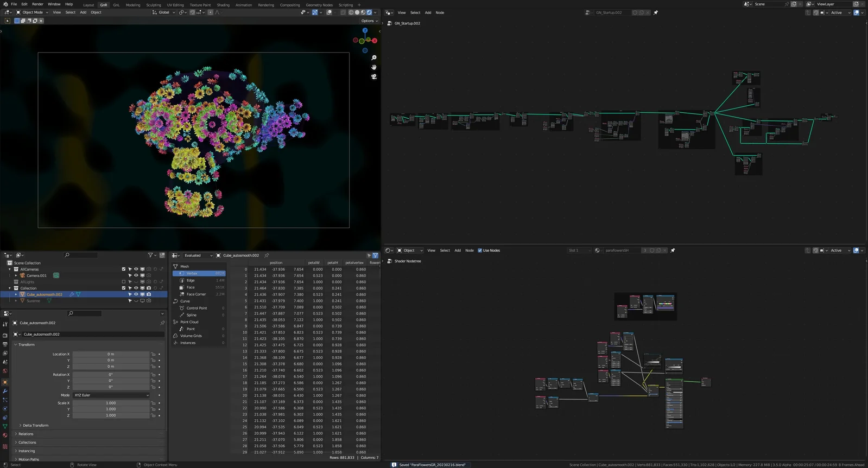Switch to Geometry Nodes workspace tab
The width and height of the screenshot is (868, 468).
click(x=319, y=5)
